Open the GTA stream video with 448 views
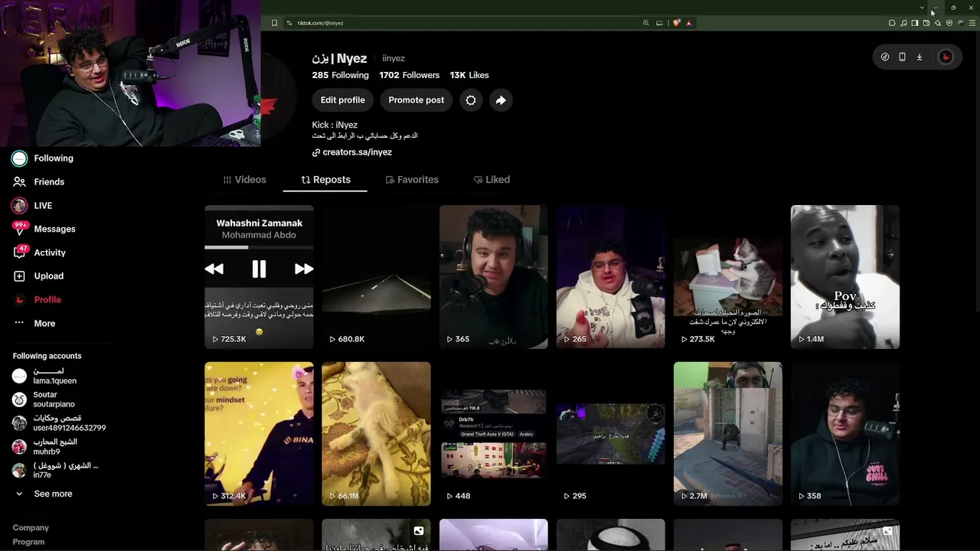 coord(493,434)
